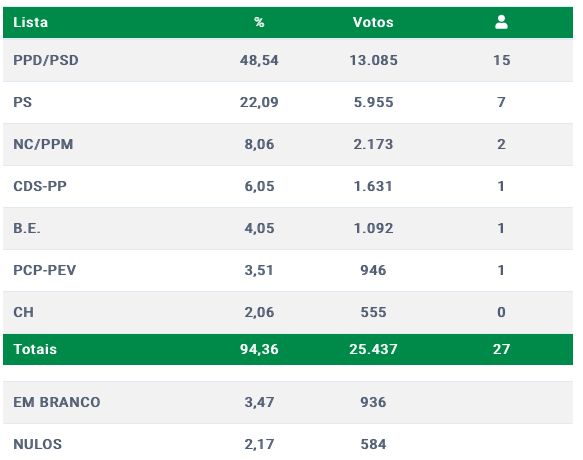Click the 27 total seats value
Viewport: 583px width, 460px height.
pos(502,349)
